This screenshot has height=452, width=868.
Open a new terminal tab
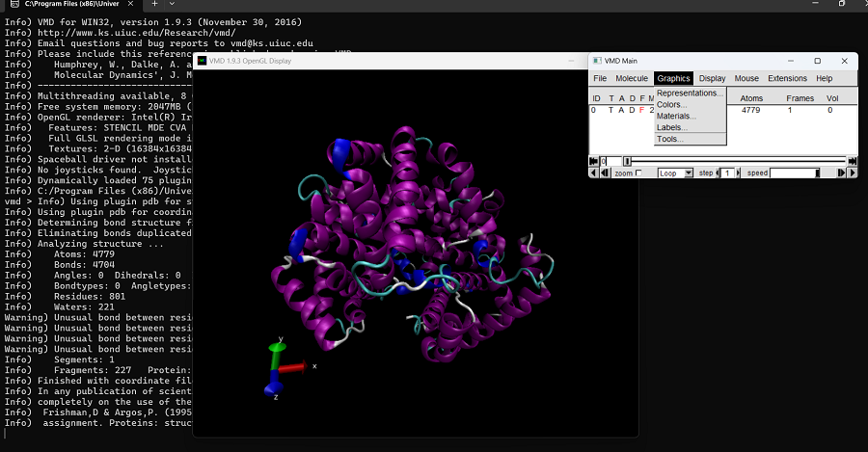[x=154, y=4]
